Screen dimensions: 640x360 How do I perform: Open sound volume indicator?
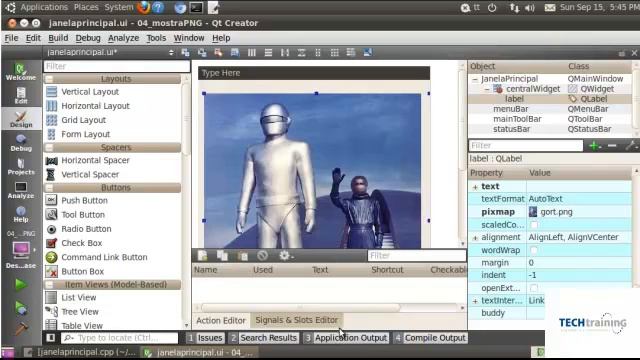530,8
